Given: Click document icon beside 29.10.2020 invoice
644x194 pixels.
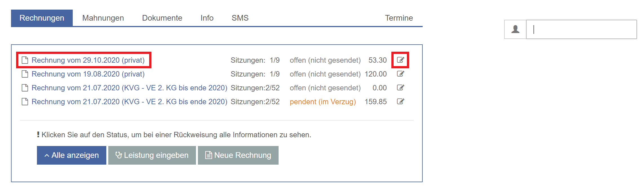Looking at the screenshot, I should point(25,60).
